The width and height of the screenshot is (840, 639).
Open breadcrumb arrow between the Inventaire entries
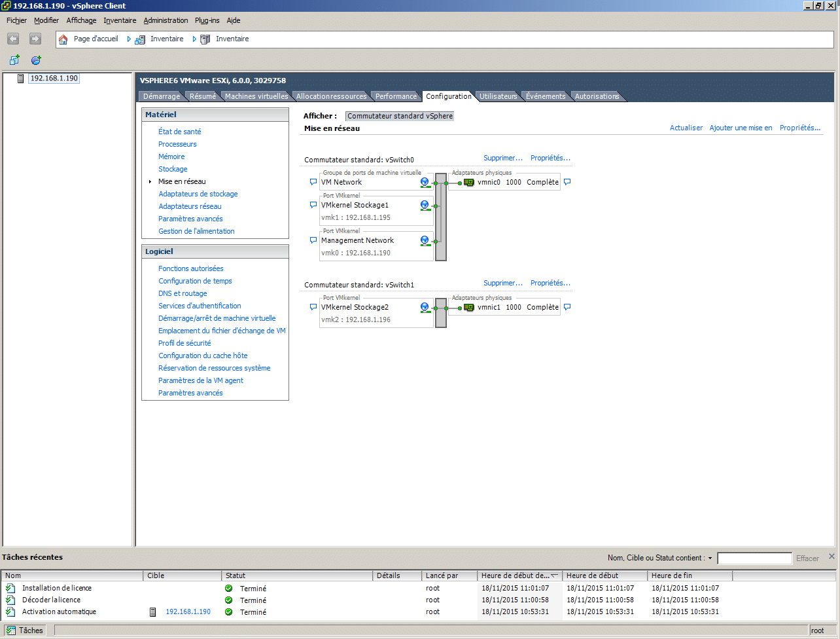pyautogui.click(x=195, y=39)
